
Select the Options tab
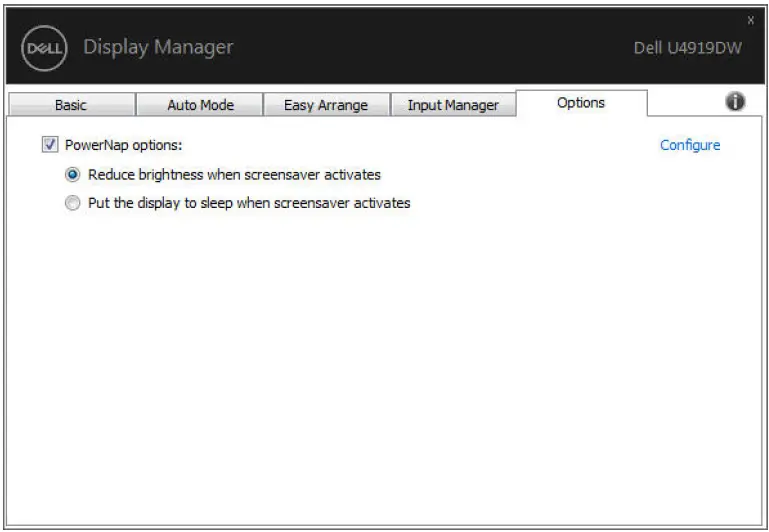click(581, 102)
